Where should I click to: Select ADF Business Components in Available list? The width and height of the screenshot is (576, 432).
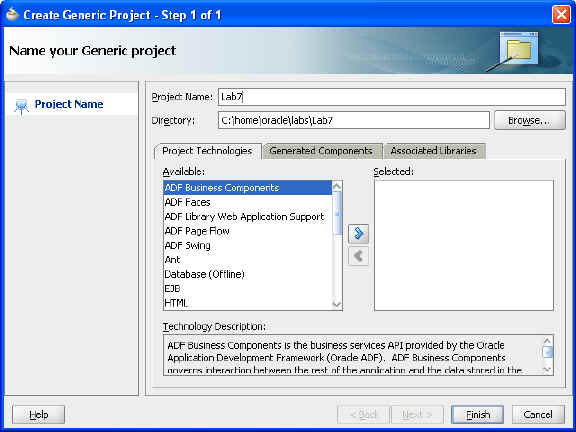pyautogui.click(x=248, y=188)
